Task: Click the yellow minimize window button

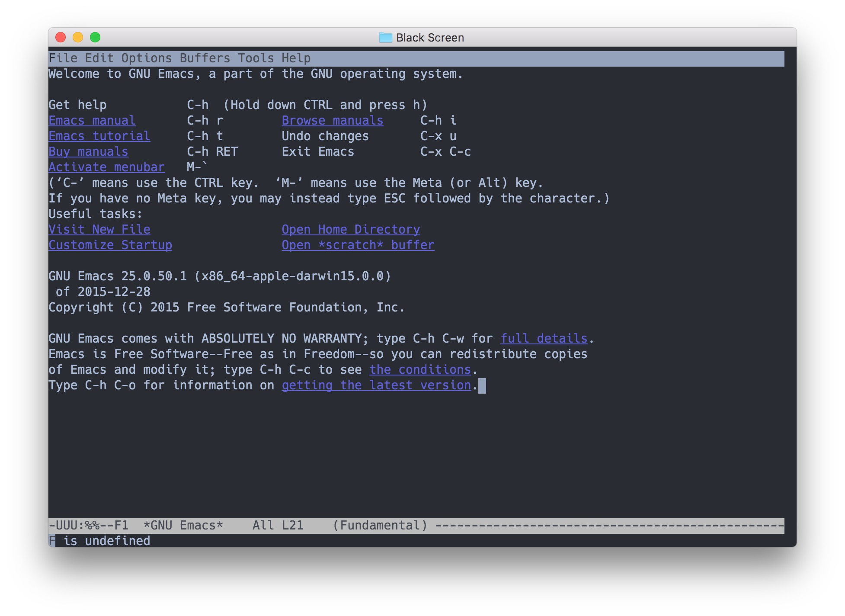Action: tap(78, 38)
